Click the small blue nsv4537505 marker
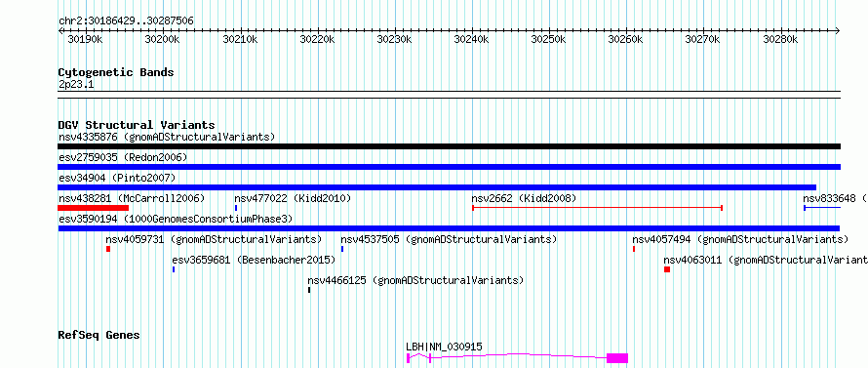 pos(342,249)
